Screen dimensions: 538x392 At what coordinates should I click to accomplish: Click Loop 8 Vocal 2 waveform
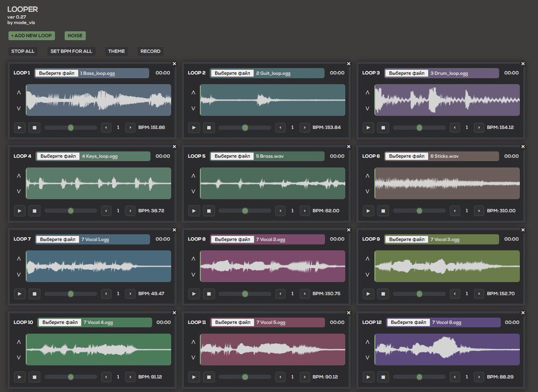tap(273, 266)
